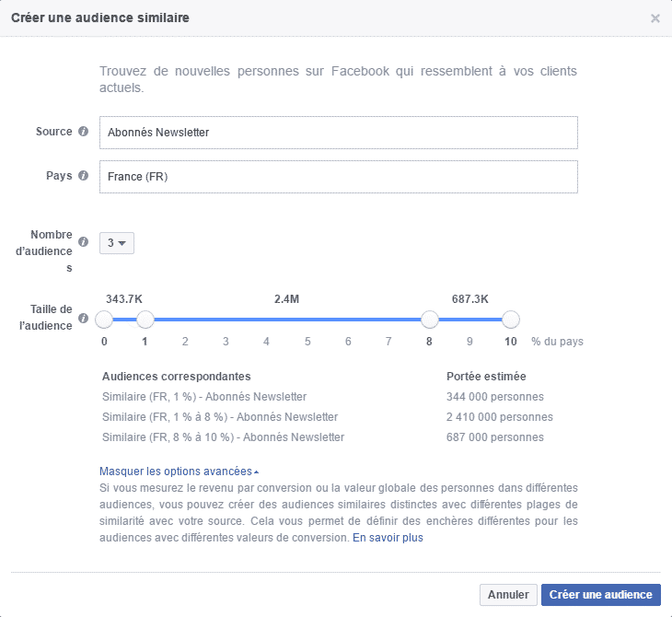
Task: Open the En savoir plus link
Action: 388,537
